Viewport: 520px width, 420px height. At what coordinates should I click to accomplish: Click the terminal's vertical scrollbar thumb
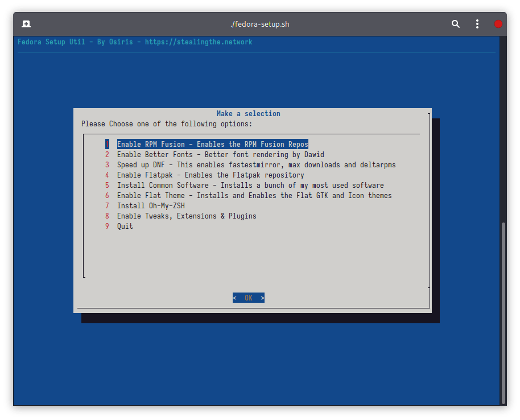tap(504, 313)
